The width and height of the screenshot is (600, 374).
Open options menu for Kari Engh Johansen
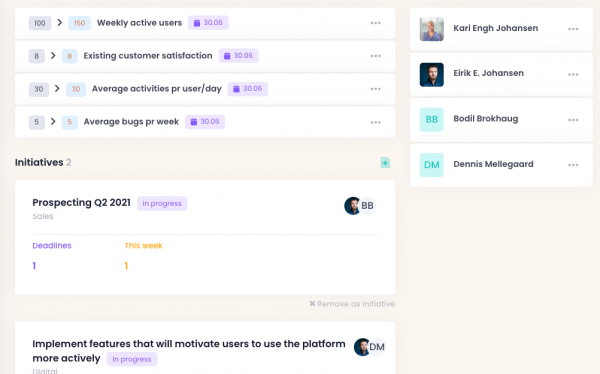pyautogui.click(x=573, y=29)
